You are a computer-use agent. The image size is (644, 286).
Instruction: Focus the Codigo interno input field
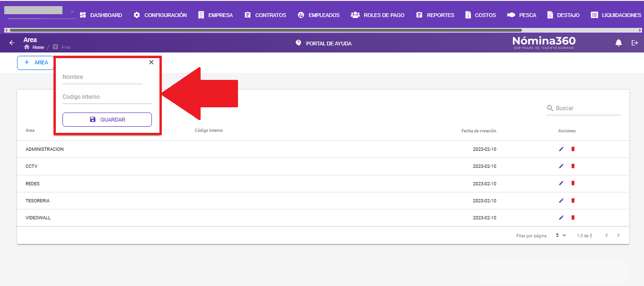point(107,97)
